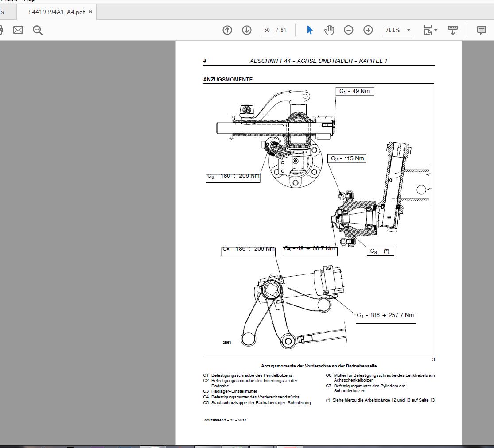Toggle continuous scrolling page mode
494x448 pixels.
pos(452,30)
